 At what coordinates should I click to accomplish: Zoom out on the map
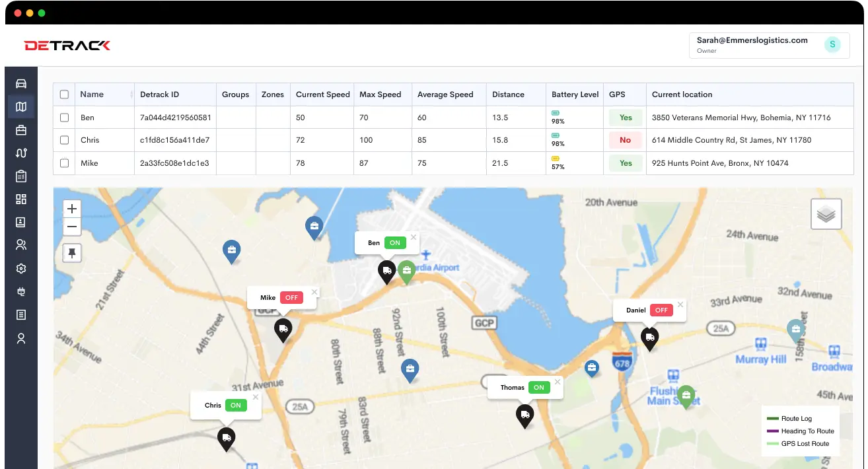(x=73, y=227)
